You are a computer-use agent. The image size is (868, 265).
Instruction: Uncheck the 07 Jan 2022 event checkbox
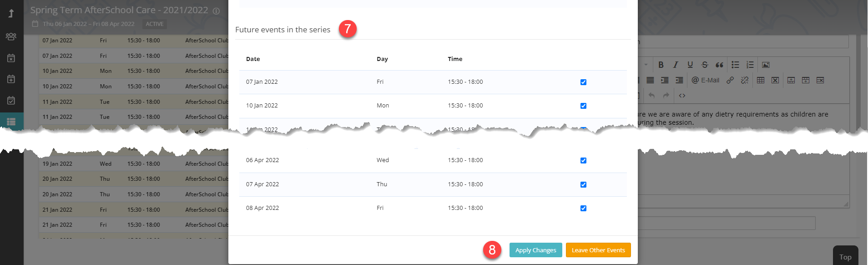point(583,82)
